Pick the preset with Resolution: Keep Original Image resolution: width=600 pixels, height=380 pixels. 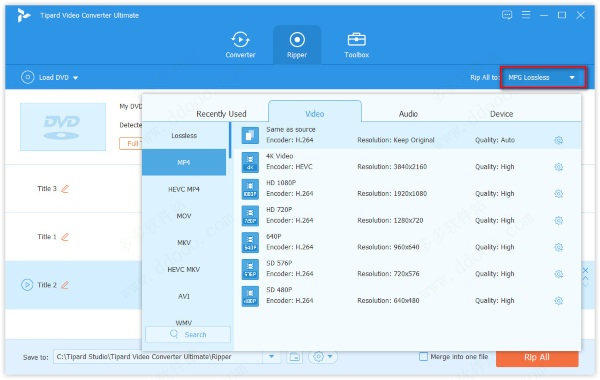[408, 135]
